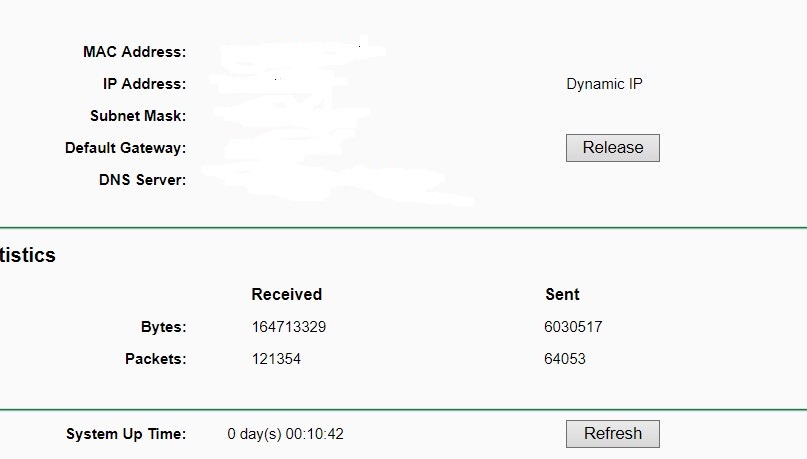Click the uptime value 0 day(s) 00:10:42

286,434
